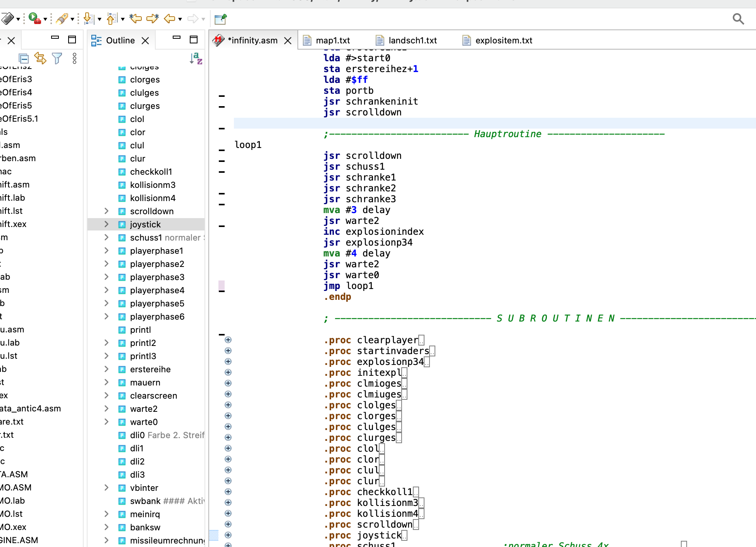The height and width of the screenshot is (547, 756).
Task: Select kollisionm4 in the Outline
Action: point(153,198)
